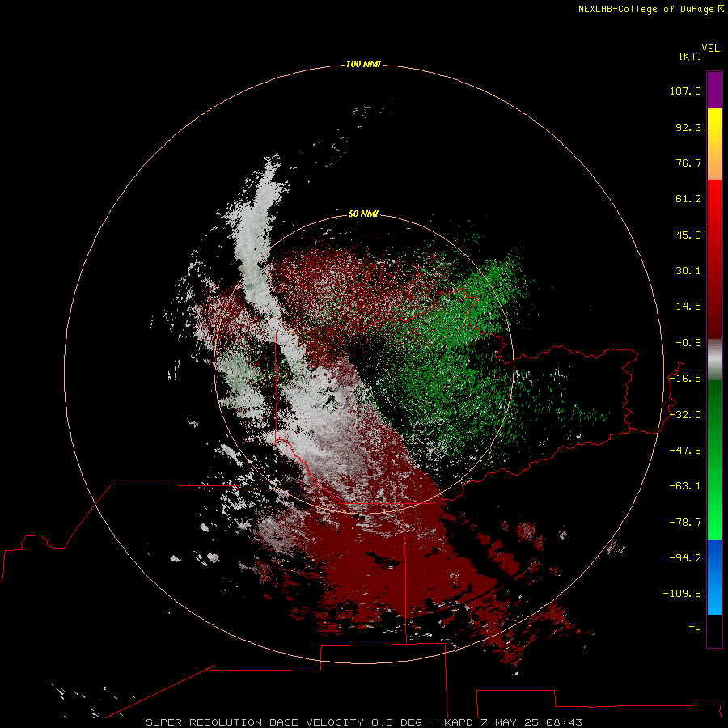Viewport: 728px width, 728px height.
Task: Click the -16.5 legend value
Action: pos(685,379)
